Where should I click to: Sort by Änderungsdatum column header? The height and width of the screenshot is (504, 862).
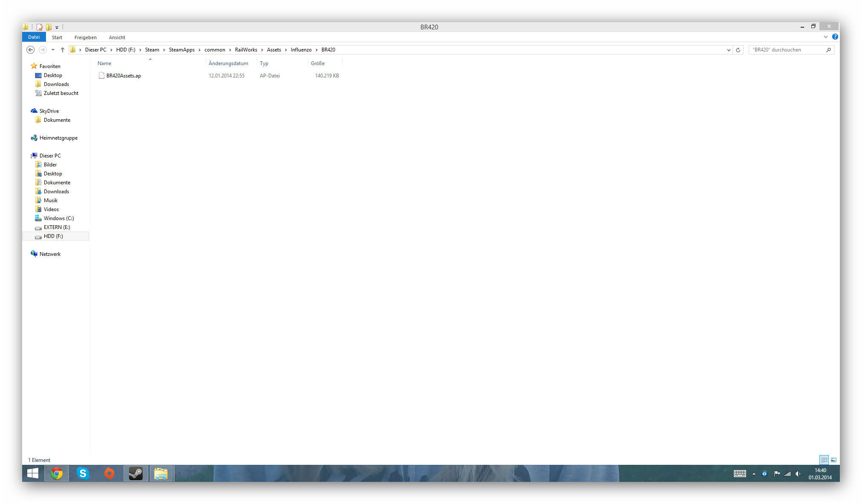228,63
